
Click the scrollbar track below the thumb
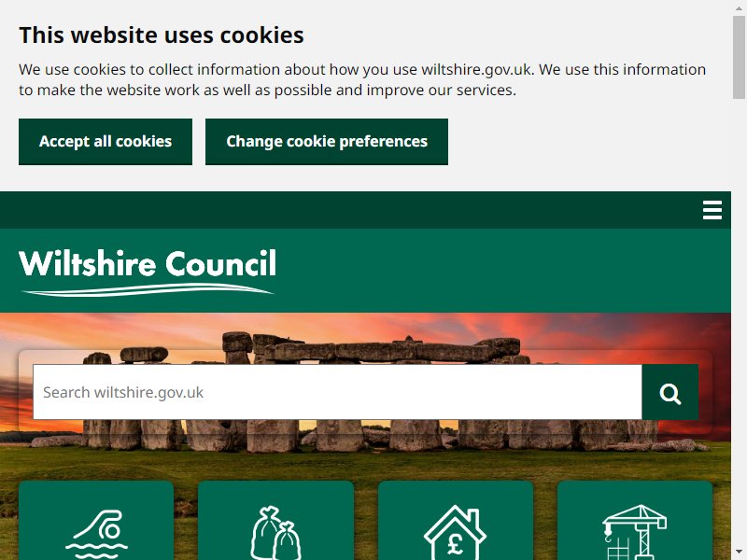[739, 324]
